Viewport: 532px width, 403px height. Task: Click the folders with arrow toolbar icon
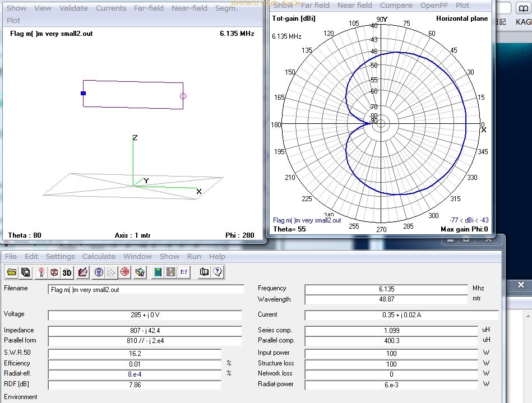click(x=140, y=272)
